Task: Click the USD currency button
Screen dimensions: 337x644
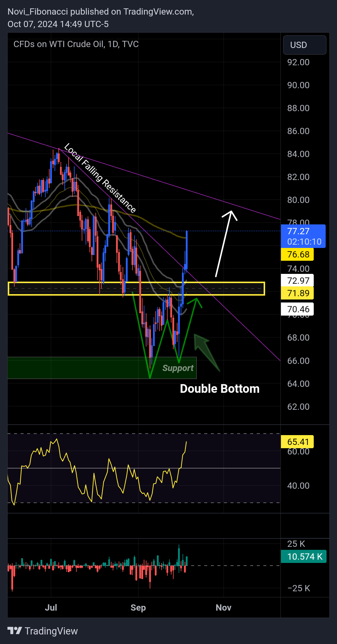Action: click(304, 45)
